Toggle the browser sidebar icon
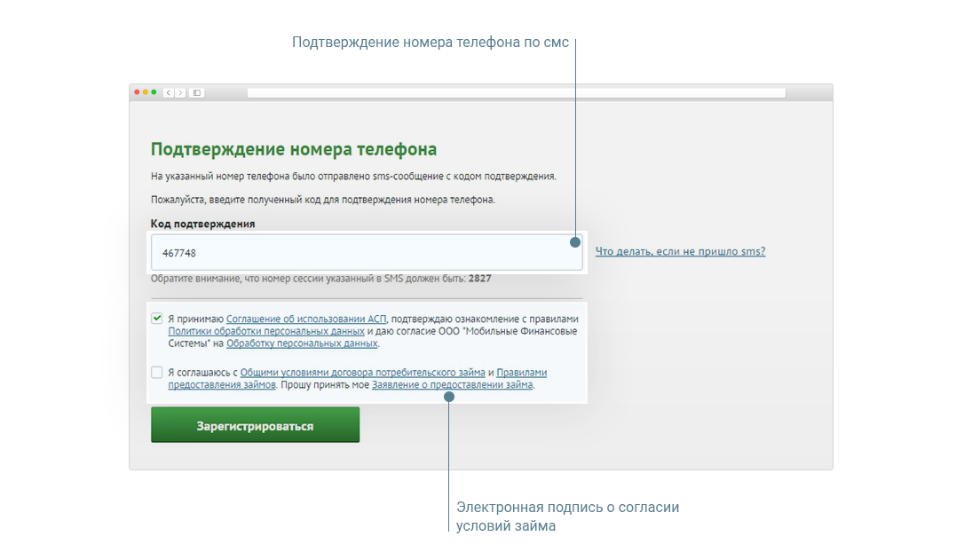The width and height of the screenshot is (964, 560). pyautogui.click(x=197, y=93)
